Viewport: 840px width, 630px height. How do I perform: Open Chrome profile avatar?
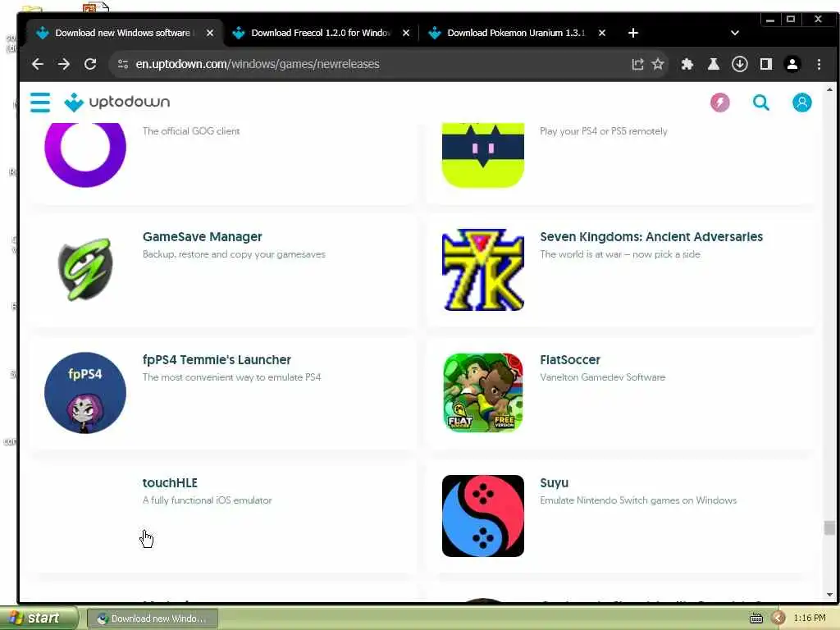coord(792,64)
